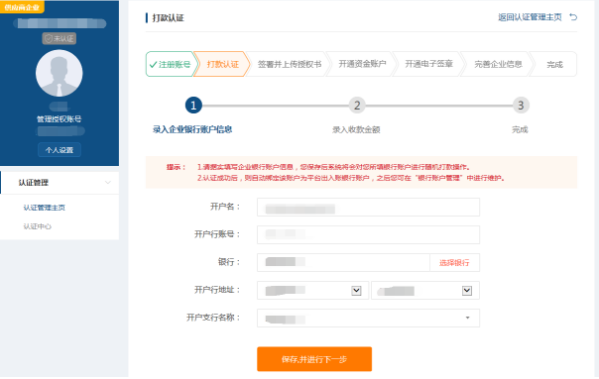Click the step 3 circle icon

coord(520,105)
